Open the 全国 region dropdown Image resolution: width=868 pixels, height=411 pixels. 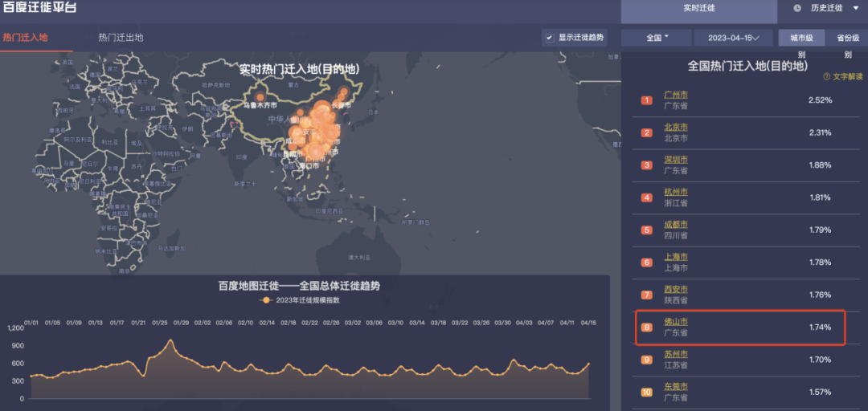[x=657, y=38]
